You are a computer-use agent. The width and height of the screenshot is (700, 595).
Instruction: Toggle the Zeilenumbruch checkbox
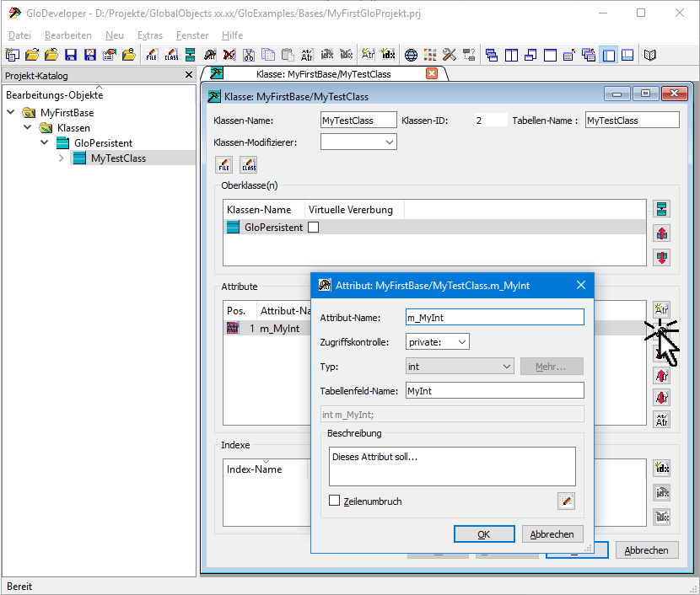coord(334,501)
